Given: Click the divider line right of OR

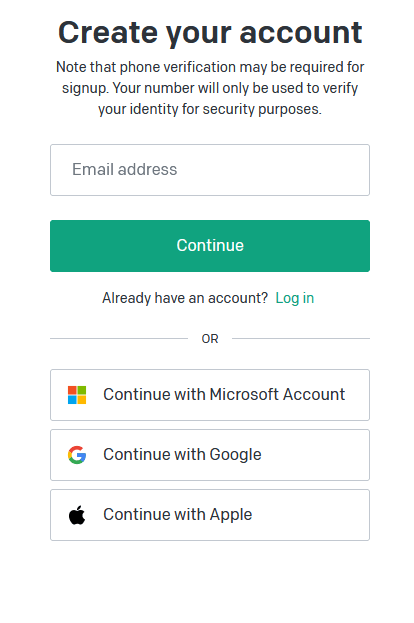Looking at the screenshot, I should click(x=301, y=339).
